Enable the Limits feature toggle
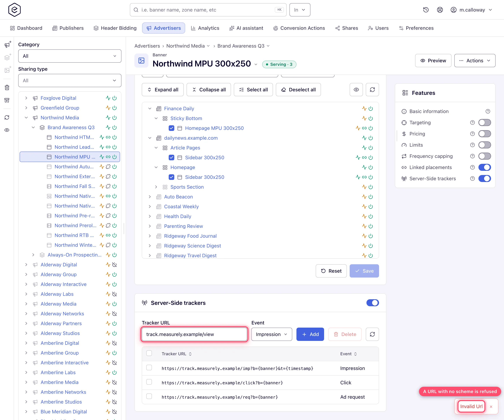The width and height of the screenshot is (504, 420). (x=485, y=145)
